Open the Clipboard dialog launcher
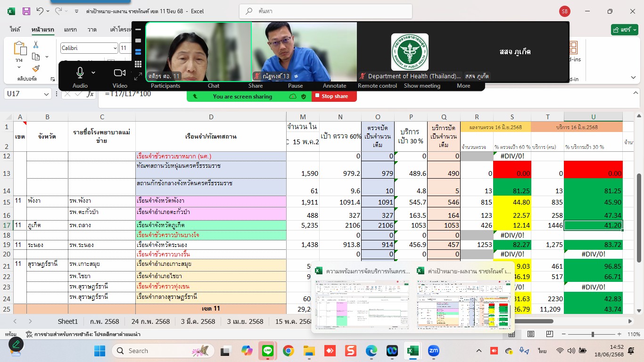The height and width of the screenshot is (362, 644). [52, 79]
